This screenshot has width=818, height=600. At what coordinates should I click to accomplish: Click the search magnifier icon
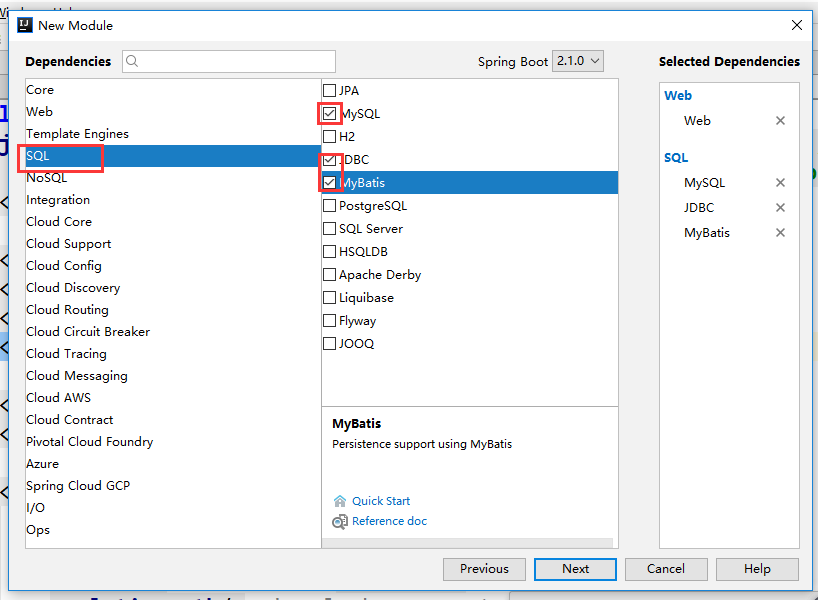132,62
